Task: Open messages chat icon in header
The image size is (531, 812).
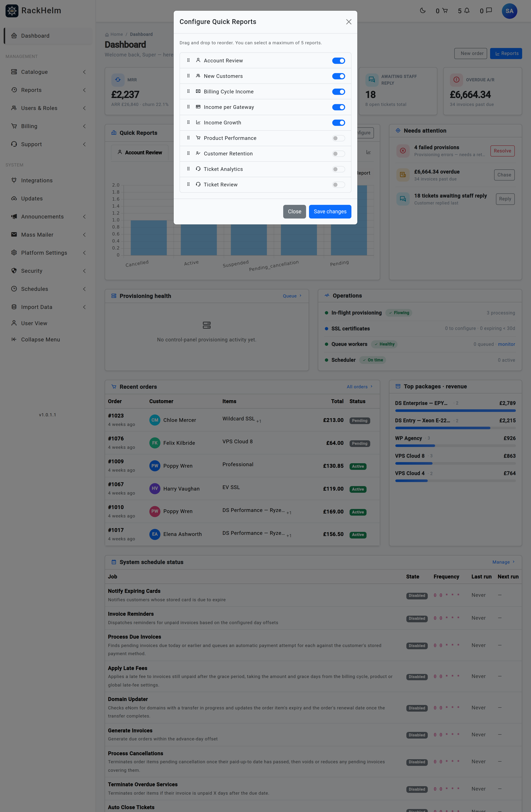Action: coord(489,11)
